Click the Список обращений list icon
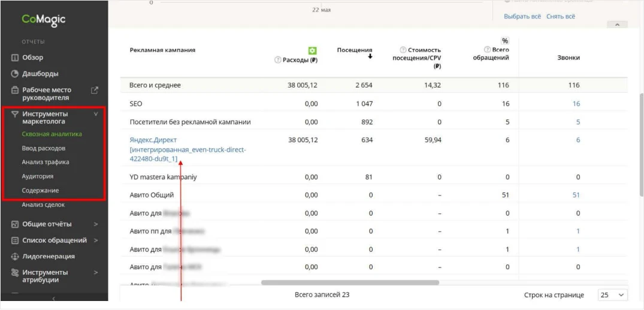The height and width of the screenshot is (310, 644). [x=15, y=240]
